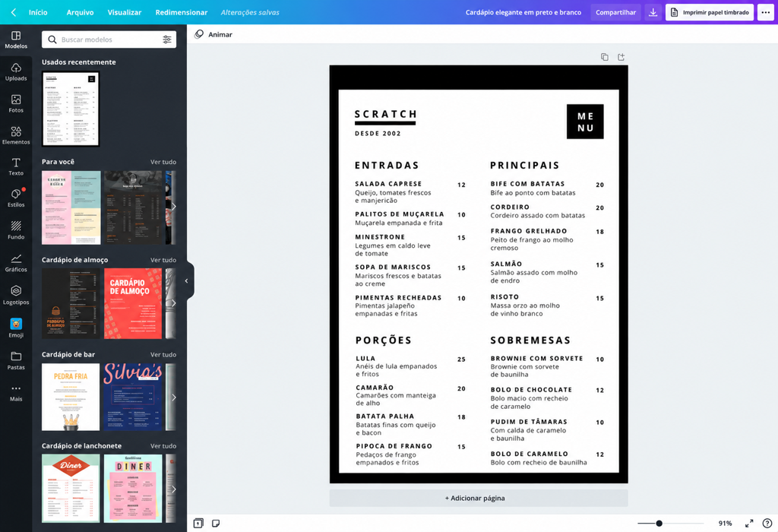Select the black MENU box on canvas
Screen dimensions: 778x532
(585, 122)
